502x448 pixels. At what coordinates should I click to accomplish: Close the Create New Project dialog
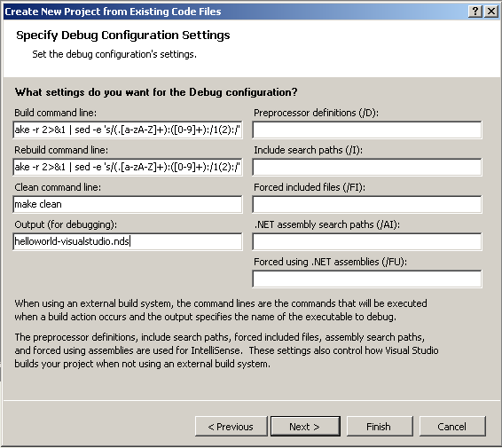(x=490, y=12)
